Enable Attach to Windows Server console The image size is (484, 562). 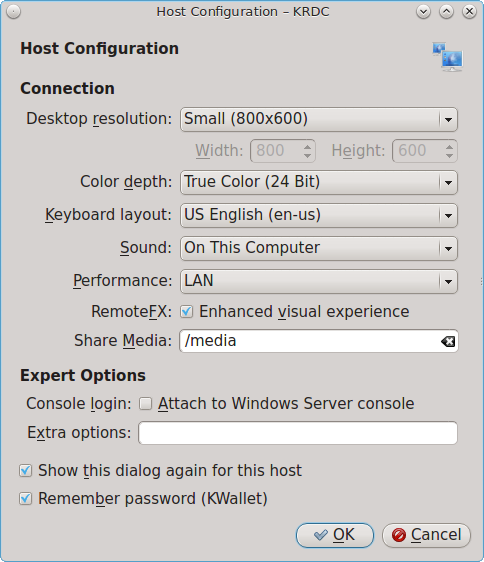click(145, 404)
